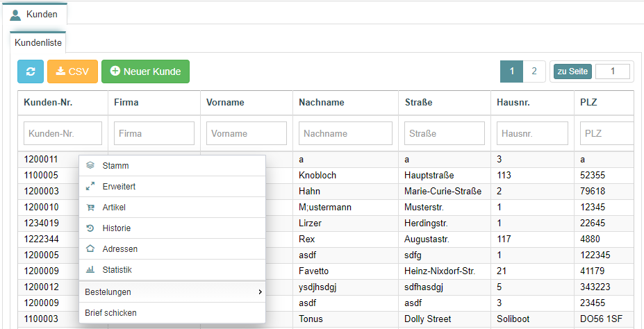Switch to the Kundenliste tab

[x=38, y=42]
